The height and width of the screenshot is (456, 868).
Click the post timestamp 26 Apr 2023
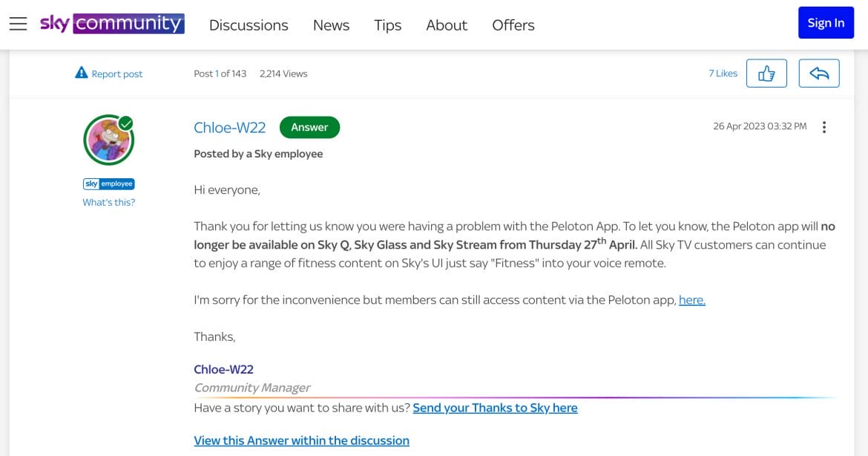point(760,126)
